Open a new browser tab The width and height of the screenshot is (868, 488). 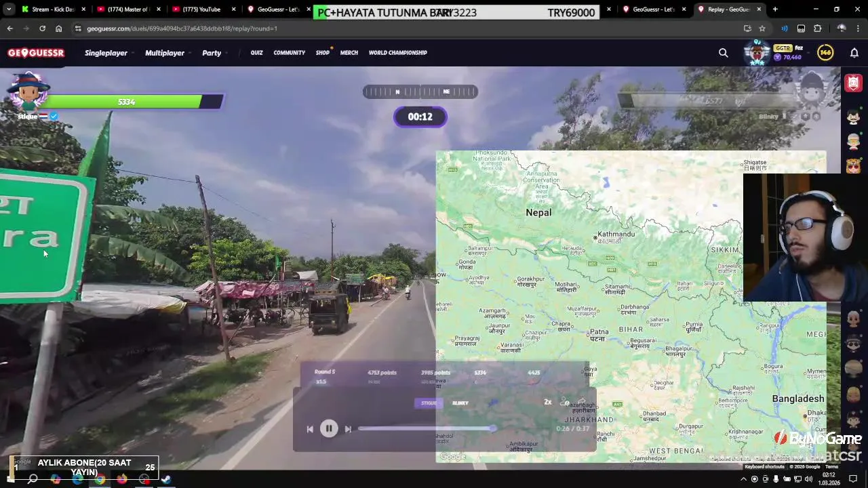pyautogui.click(x=775, y=9)
